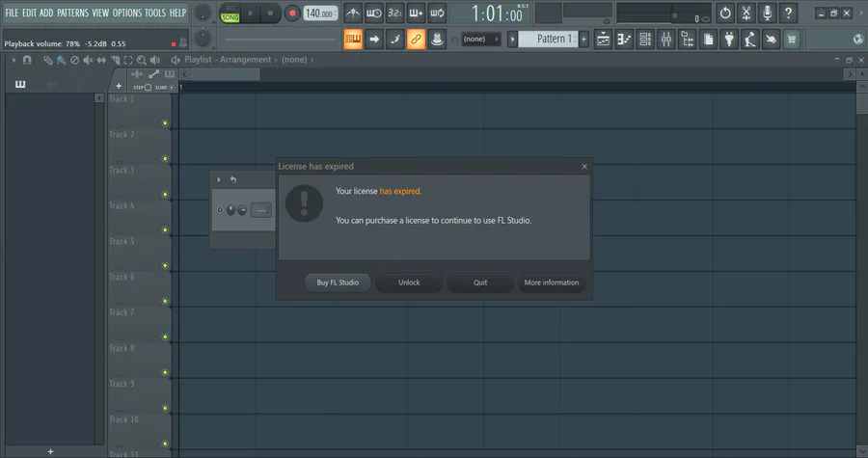This screenshot has height=458, width=868.
Task: Open the playlist options menu arrow
Action: [14, 60]
